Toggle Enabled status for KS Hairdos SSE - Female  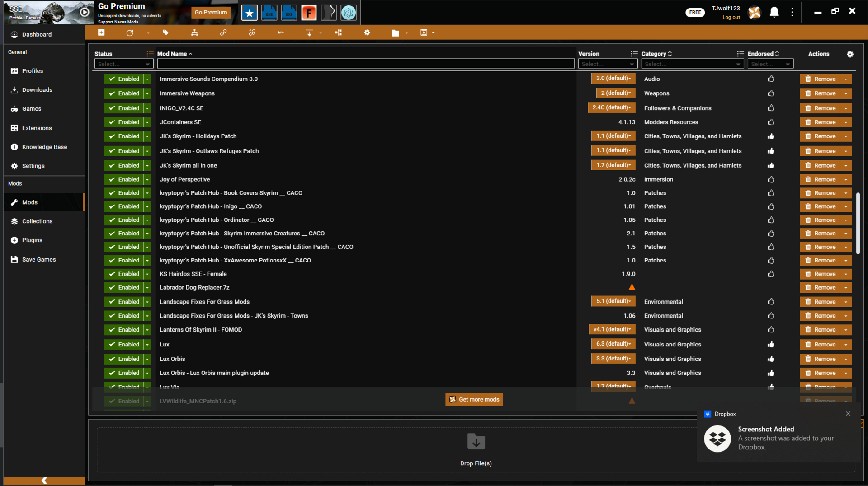tap(123, 274)
